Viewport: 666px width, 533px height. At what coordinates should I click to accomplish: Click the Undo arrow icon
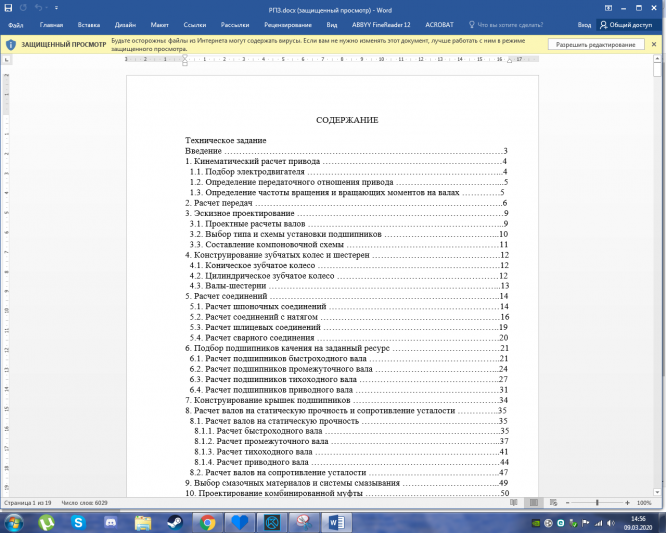pos(37,8)
